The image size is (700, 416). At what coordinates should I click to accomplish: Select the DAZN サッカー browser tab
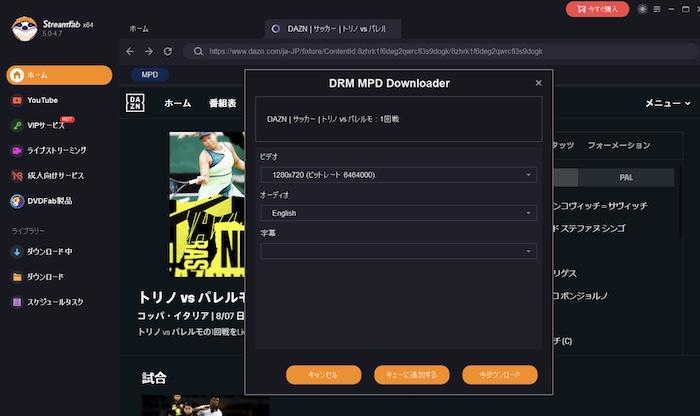pyautogui.click(x=333, y=29)
